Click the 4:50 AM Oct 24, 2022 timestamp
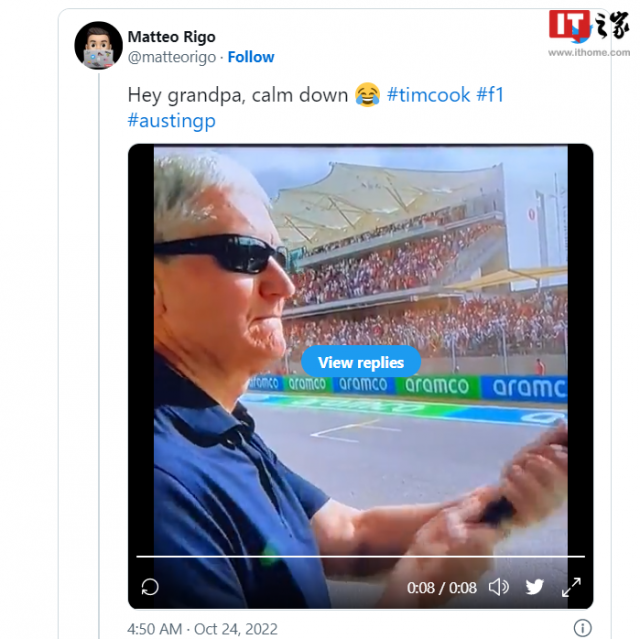This screenshot has height=639, width=640. tap(202, 629)
